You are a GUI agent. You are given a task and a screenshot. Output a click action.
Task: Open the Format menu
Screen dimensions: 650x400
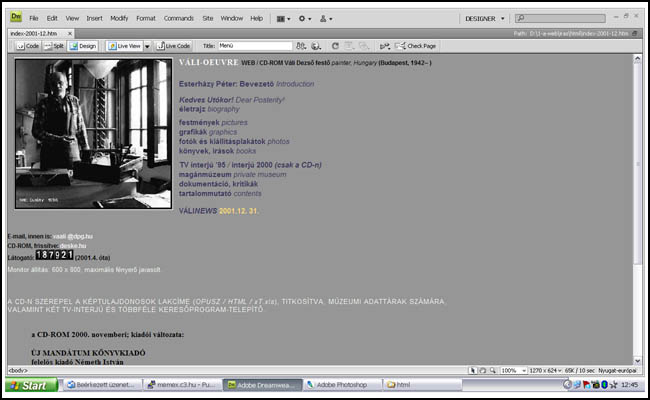click(x=146, y=19)
